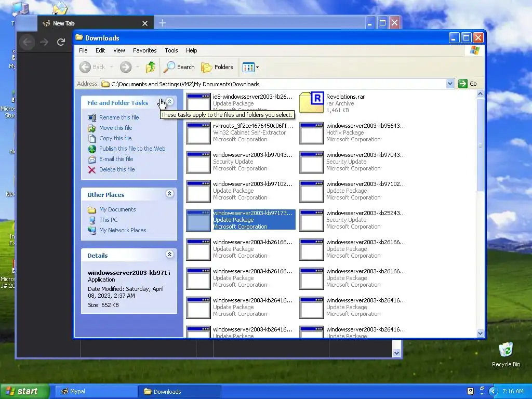Click the Go button
This screenshot has height=399, width=532.
click(468, 84)
